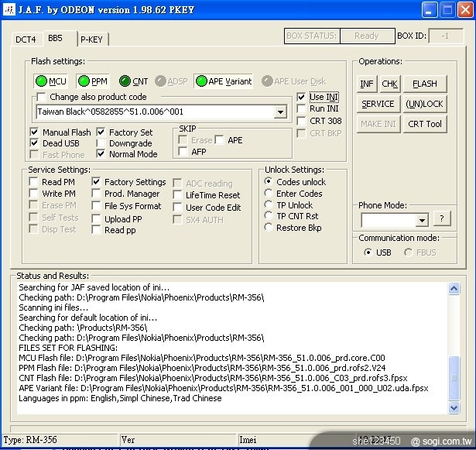Enable the Downgrade checkbox
476x450 pixels.
point(101,143)
